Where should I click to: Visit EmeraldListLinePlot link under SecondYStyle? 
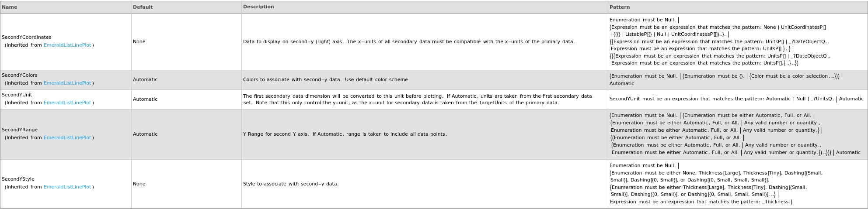tap(67, 187)
